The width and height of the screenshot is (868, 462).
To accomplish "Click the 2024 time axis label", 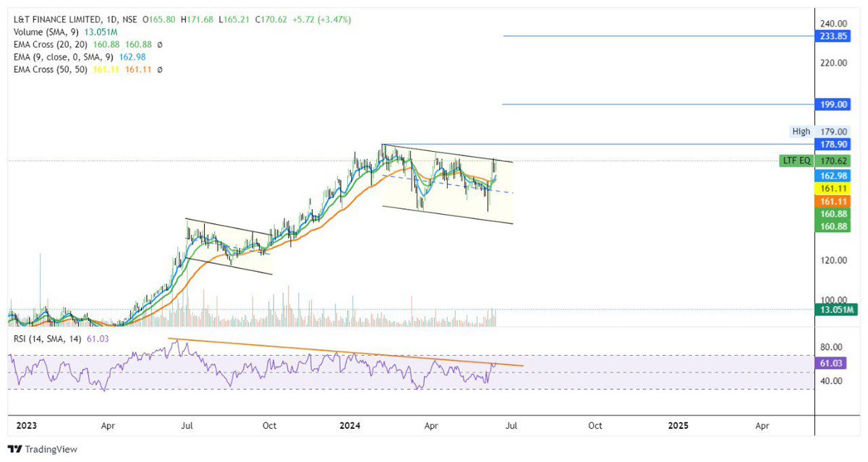I will click(349, 426).
